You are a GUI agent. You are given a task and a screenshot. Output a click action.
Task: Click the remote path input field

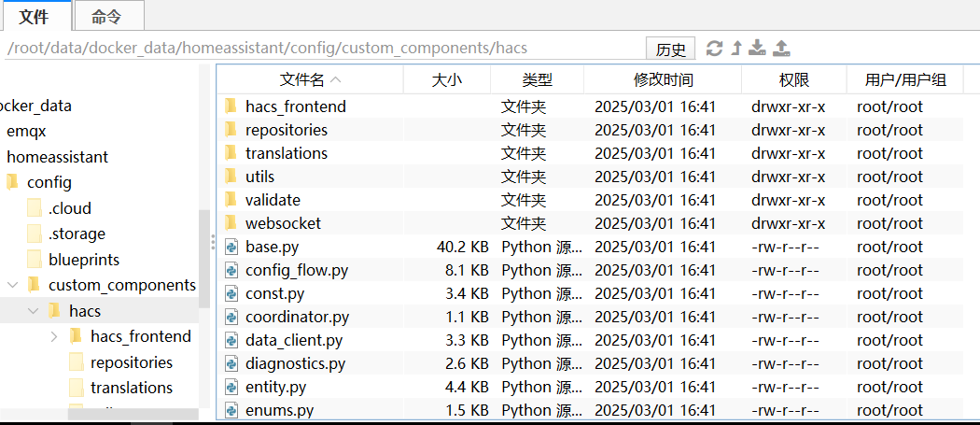tap(317, 49)
